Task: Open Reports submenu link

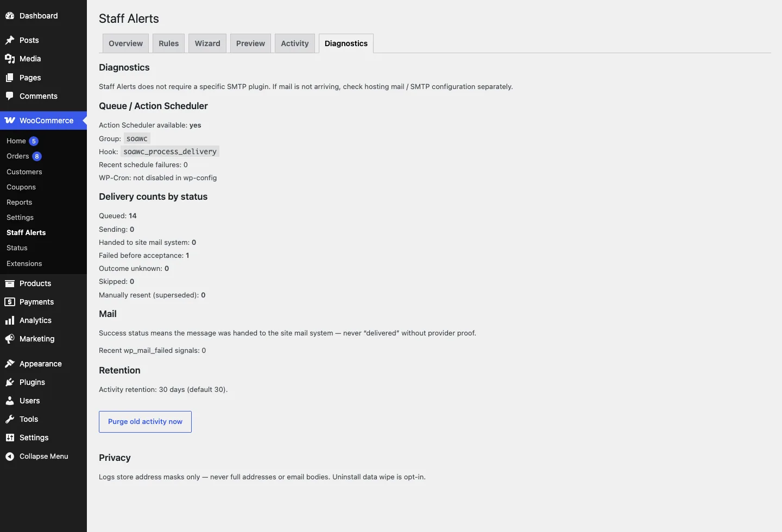Action: (20, 202)
